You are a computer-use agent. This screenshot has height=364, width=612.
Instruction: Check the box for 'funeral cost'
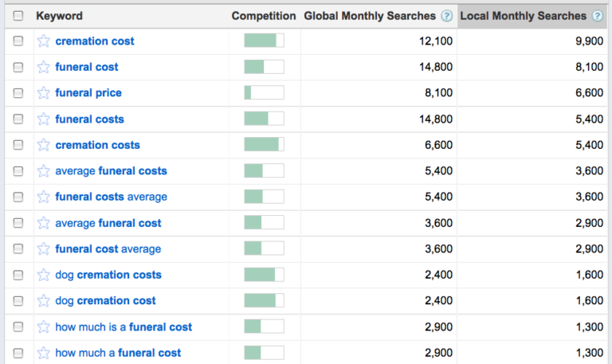18,68
